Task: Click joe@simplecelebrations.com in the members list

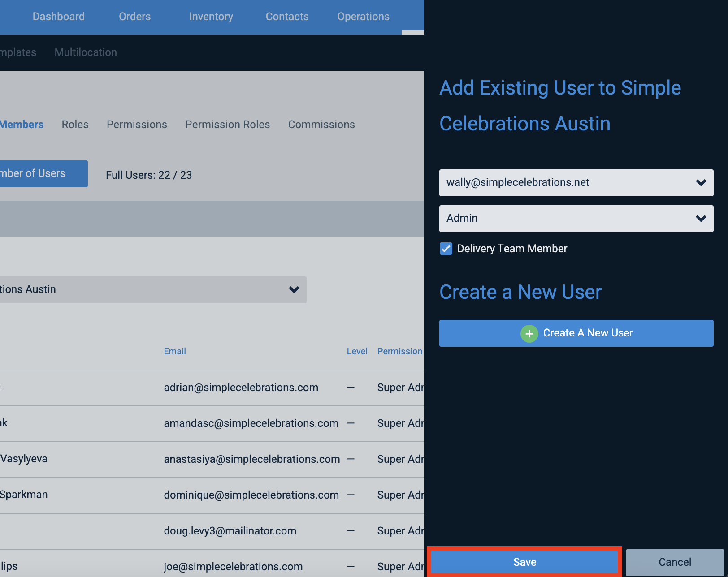Action: [233, 567]
